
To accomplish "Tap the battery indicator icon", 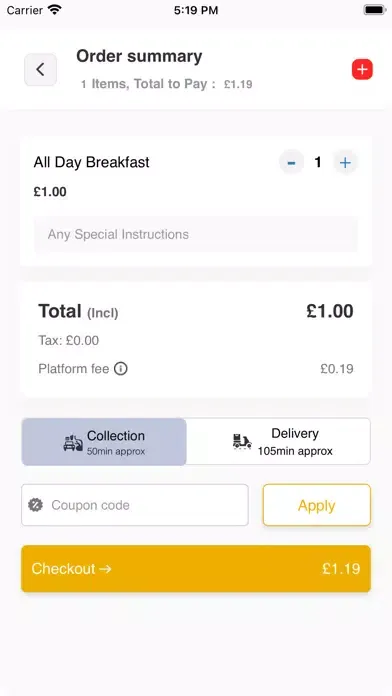I will (374, 10).
